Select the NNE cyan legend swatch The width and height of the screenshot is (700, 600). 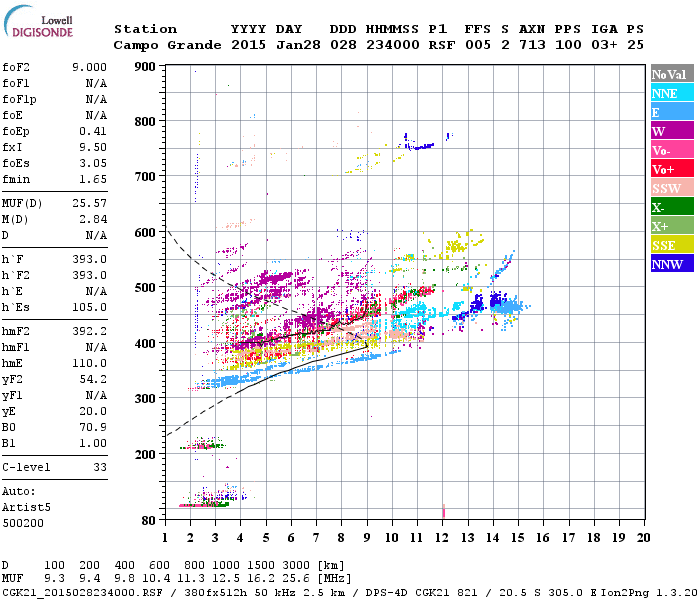pos(672,93)
